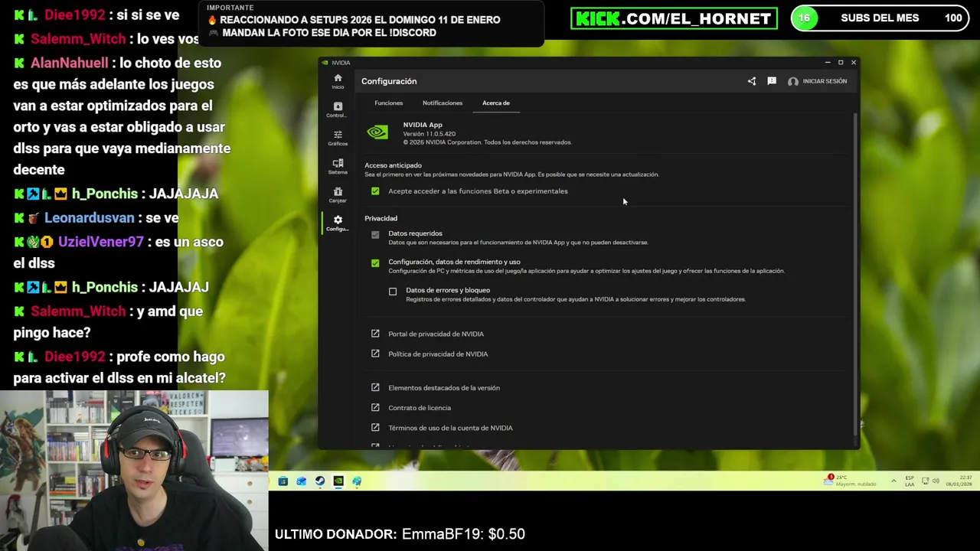Screen dimensions: 980x551
Task: Go to Inicio in NVIDIA sidebar
Action: point(338,81)
